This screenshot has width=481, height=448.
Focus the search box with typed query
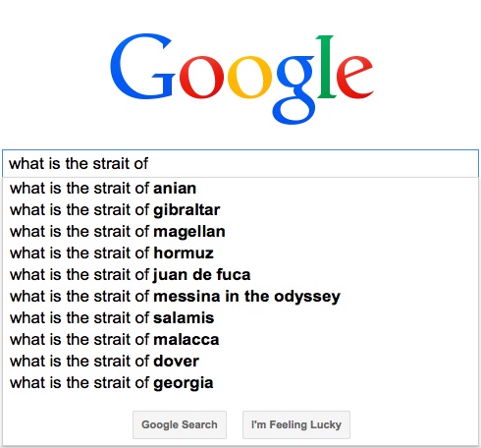point(240,163)
